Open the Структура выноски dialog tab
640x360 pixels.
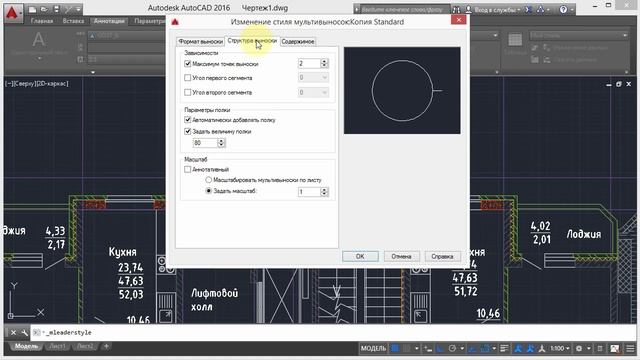pyautogui.click(x=252, y=41)
